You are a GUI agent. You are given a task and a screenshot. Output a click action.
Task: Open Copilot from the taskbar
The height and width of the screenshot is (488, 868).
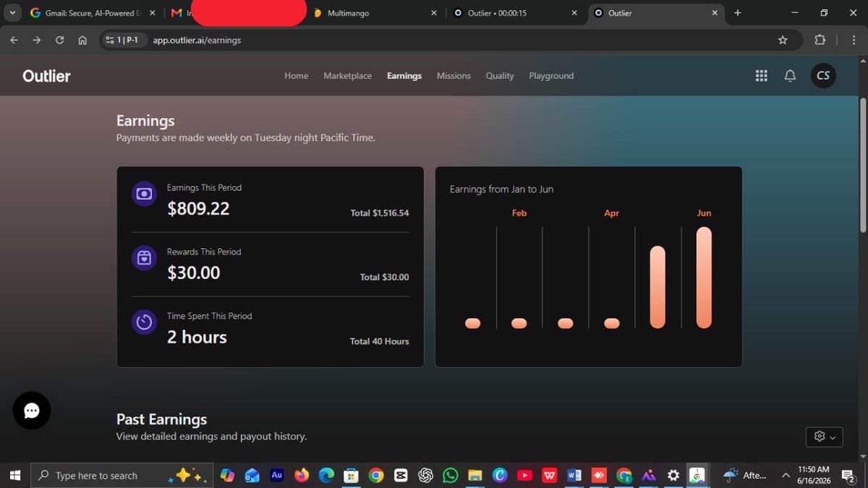(227, 475)
